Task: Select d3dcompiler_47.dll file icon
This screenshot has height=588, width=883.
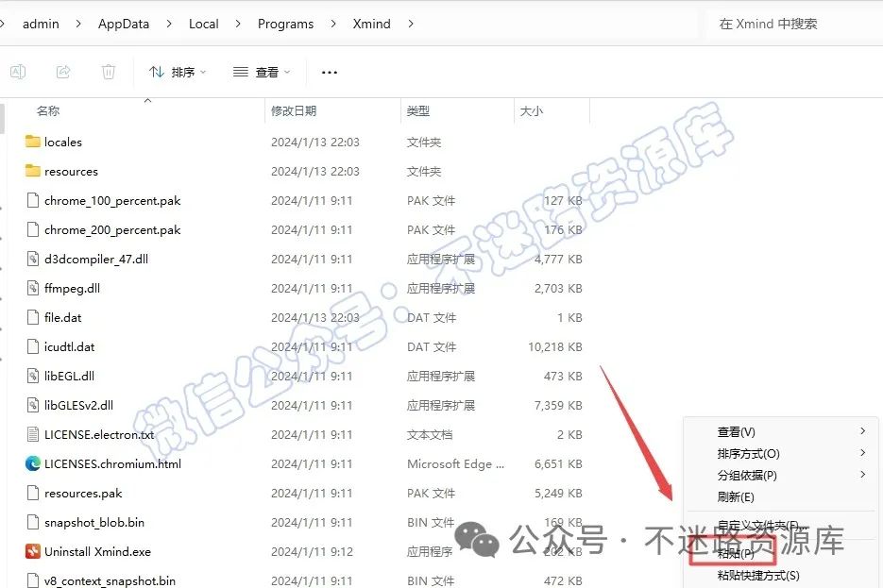Action: pyautogui.click(x=33, y=259)
